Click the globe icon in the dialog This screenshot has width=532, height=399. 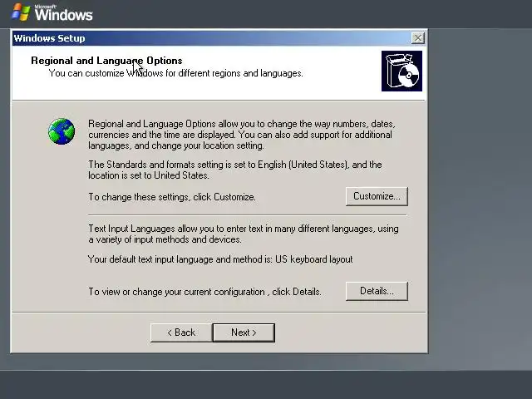[x=62, y=131]
